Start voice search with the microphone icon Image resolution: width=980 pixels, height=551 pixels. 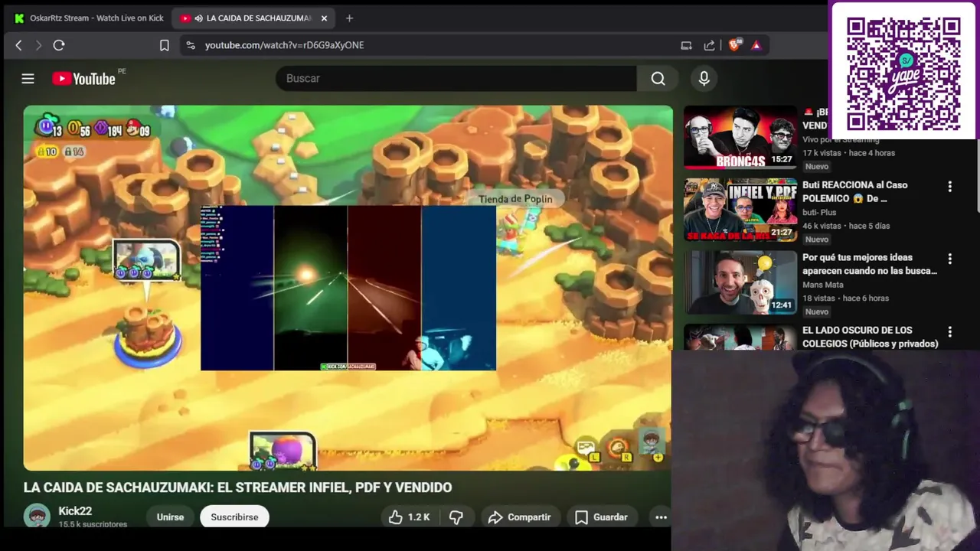pyautogui.click(x=704, y=78)
